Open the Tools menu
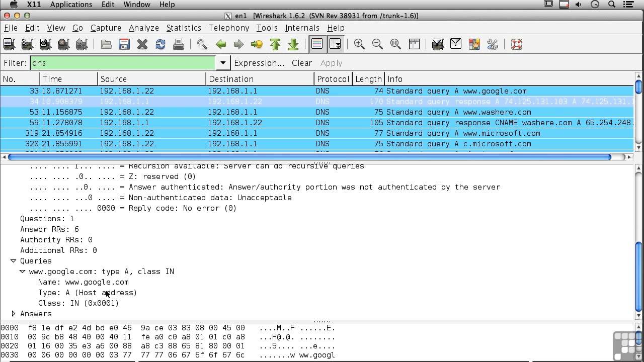This screenshot has height=362, width=644. point(267,28)
